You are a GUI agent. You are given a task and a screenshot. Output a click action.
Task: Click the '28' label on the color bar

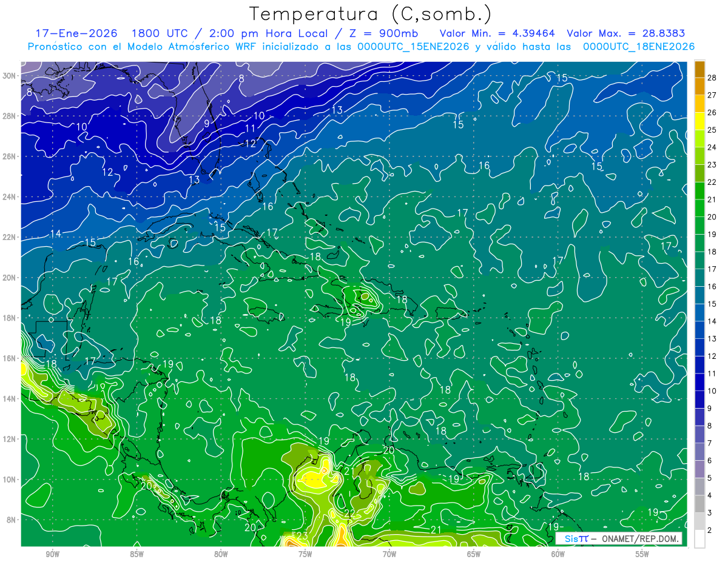click(x=713, y=77)
